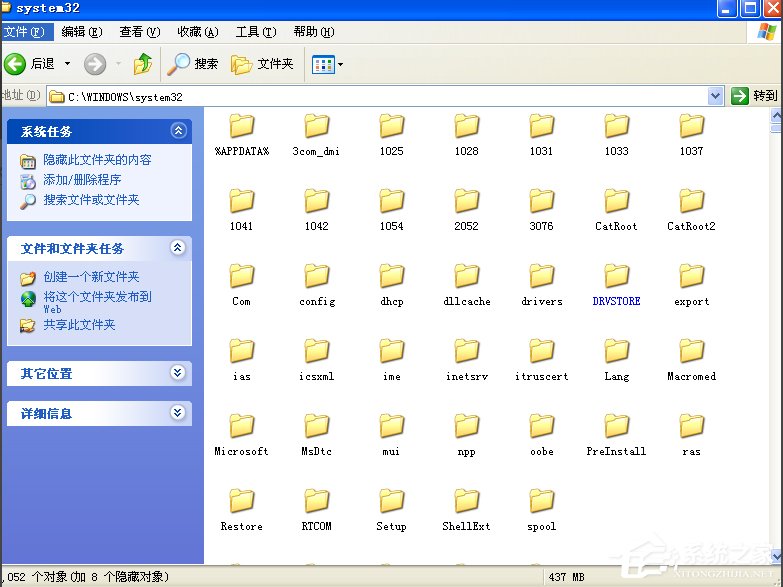
Task: Collapse the 系统任务 panel
Action: (178, 131)
